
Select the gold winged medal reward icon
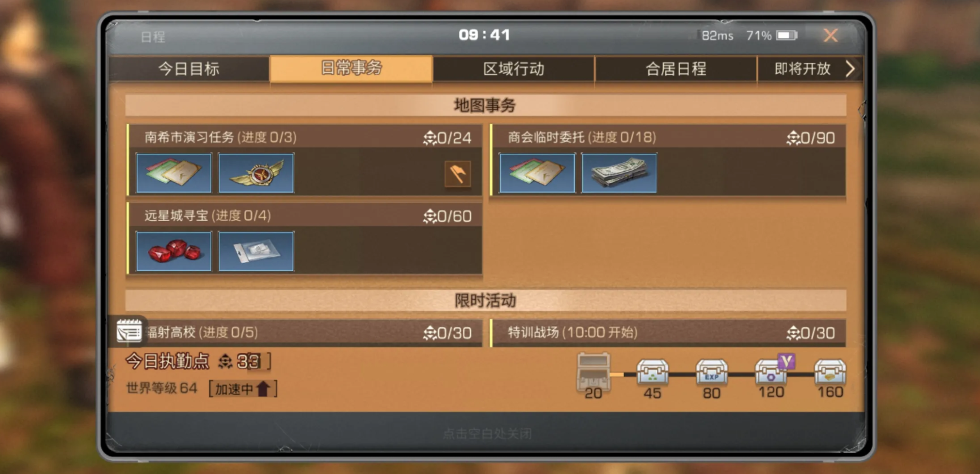[x=256, y=173]
